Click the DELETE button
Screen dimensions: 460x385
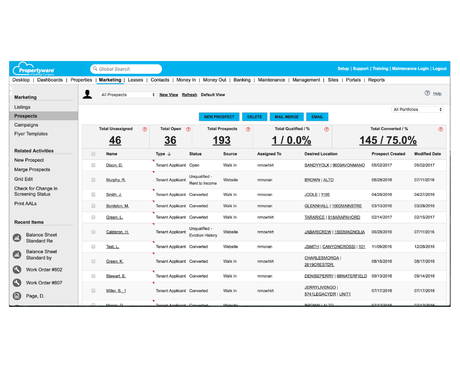point(255,117)
